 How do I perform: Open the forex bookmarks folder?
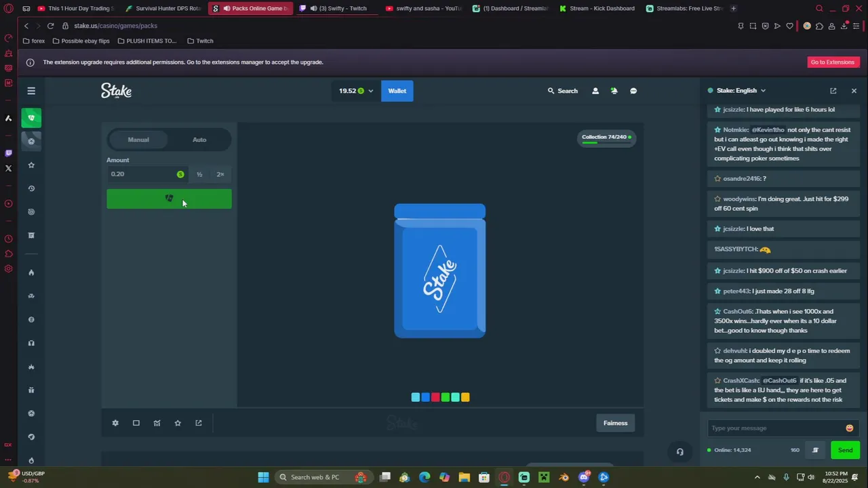tap(34, 41)
